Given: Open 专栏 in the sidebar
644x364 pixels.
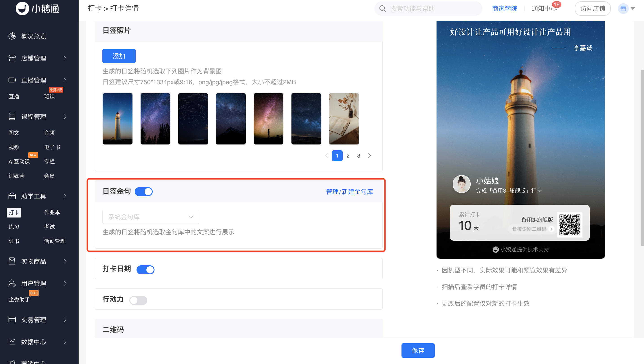Looking at the screenshot, I should (49, 162).
